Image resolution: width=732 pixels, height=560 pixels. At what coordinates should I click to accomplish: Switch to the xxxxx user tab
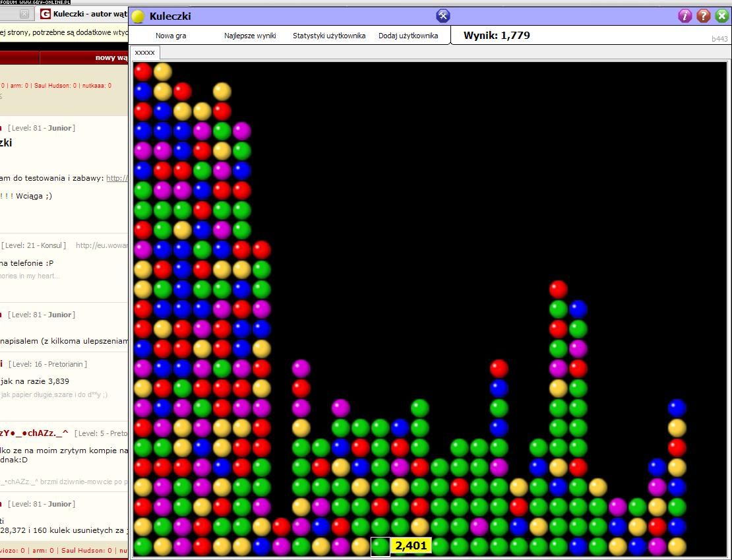(x=144, y=52)
